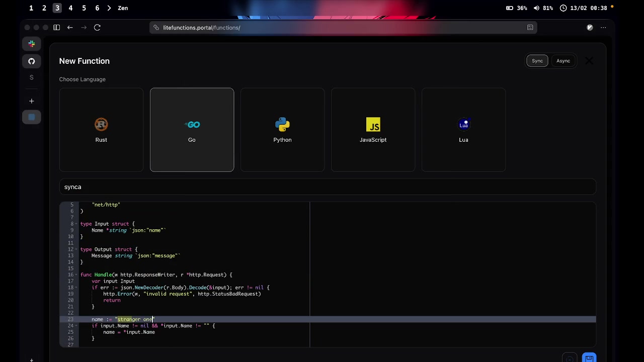Choose the Python language card
This screenshot has width=644, height=362.
282,130
